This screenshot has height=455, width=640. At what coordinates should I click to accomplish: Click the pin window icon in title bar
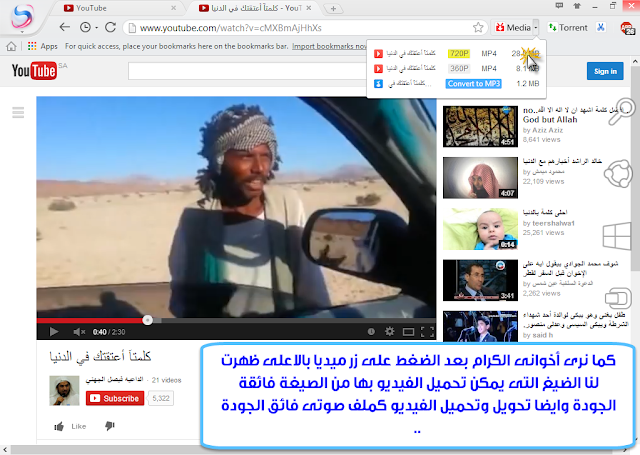pos(577,5)
